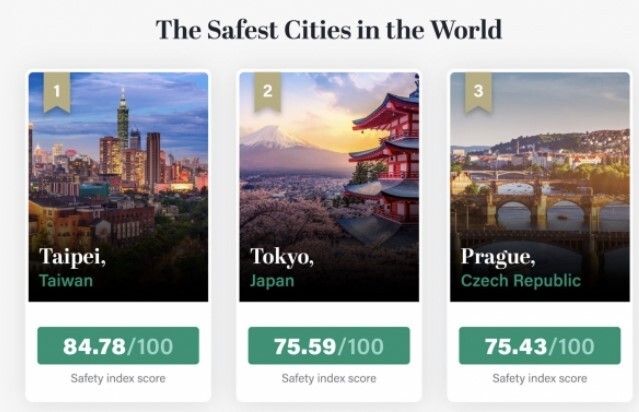Image resolution: width=639 pixels, height=412 pixels.
Task: Click the Japan country label
Action: [272, 281]
